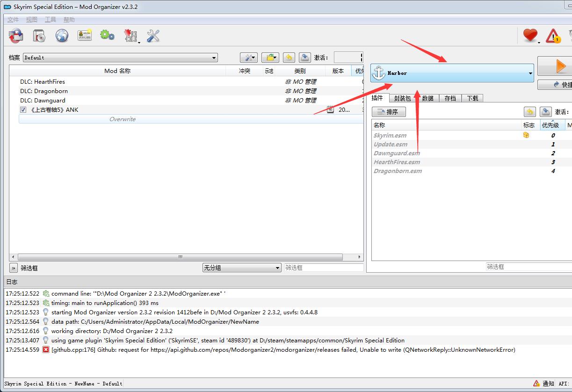Click the mod list 筛选框 filter input
The height and width of the screenshot is (392, 572).
pos(324,268)
